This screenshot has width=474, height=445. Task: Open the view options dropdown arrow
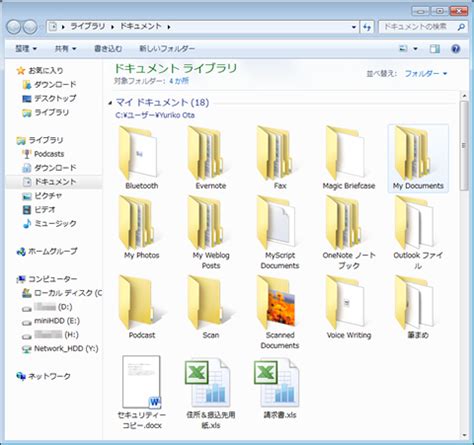415,49
